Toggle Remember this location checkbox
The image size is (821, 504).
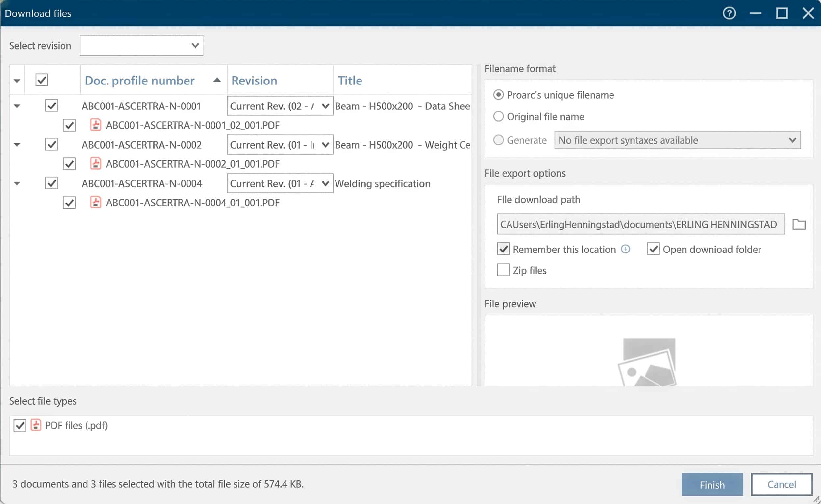(x=503, y=249)
